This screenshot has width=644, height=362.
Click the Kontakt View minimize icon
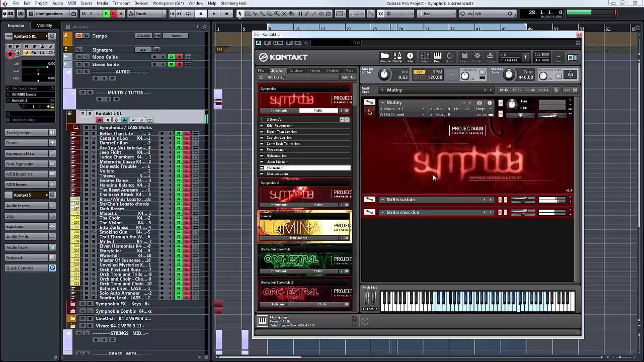558,57
